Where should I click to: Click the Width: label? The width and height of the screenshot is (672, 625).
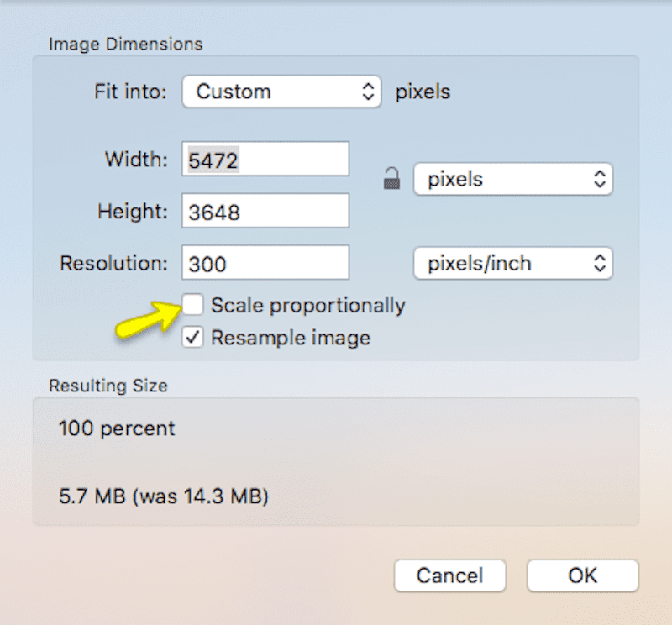pos(137,159)
